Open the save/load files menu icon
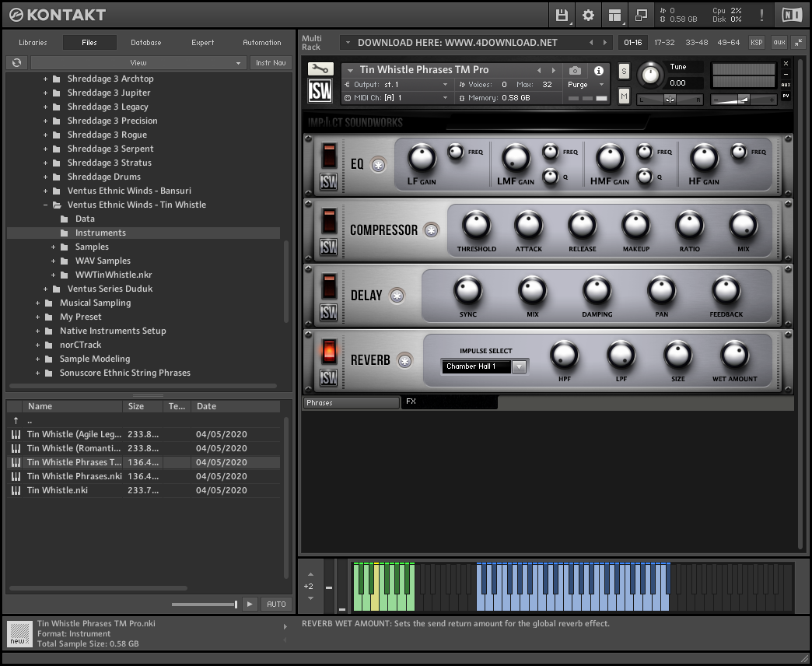The width and height of the screenshot is (812, 666). (x=562, y=15)
